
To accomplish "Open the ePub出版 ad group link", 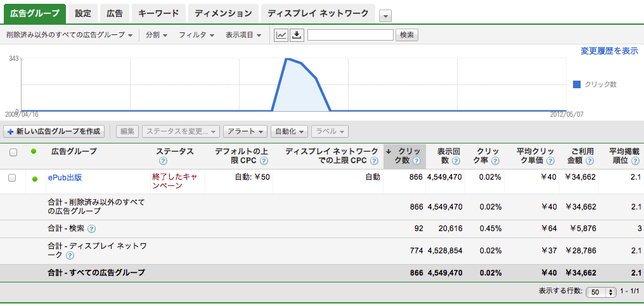I will (x=65, y=177).
